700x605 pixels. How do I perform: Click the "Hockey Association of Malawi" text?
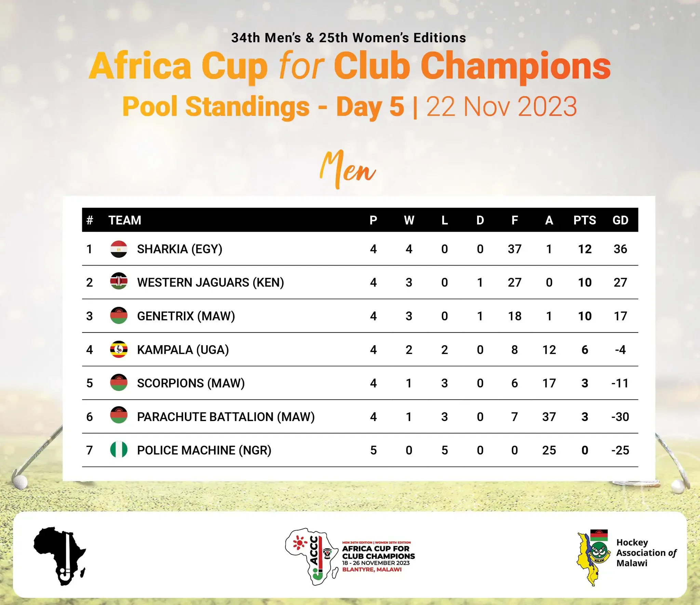coord(646,553)
